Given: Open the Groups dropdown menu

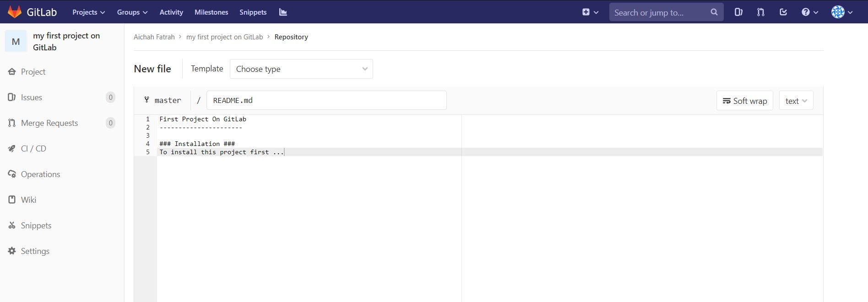Looking at the screenshot, I should 132,12.
